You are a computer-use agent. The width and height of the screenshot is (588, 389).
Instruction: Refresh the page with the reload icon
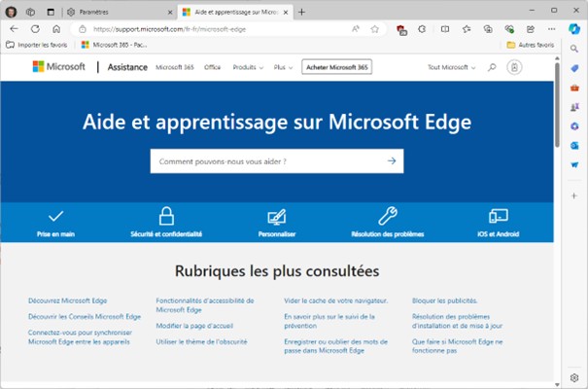coord(35,29)
